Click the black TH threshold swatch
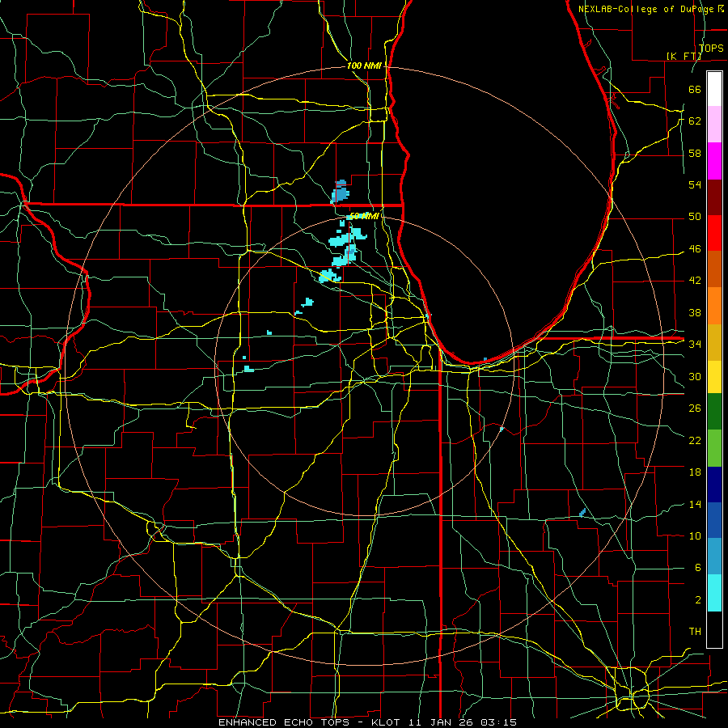This screenshot has height=728, width=728. 714,629
